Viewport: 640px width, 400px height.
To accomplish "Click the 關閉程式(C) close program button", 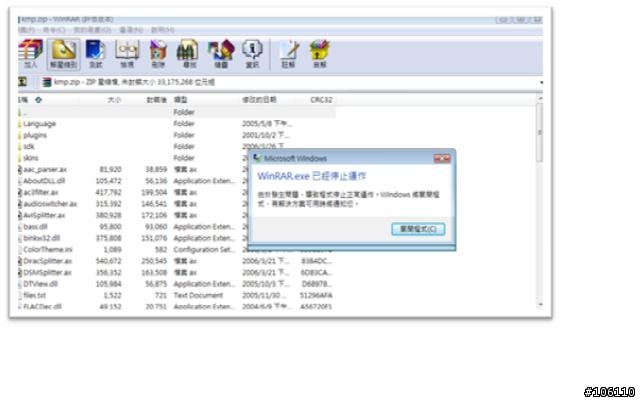I will point(418,229).
